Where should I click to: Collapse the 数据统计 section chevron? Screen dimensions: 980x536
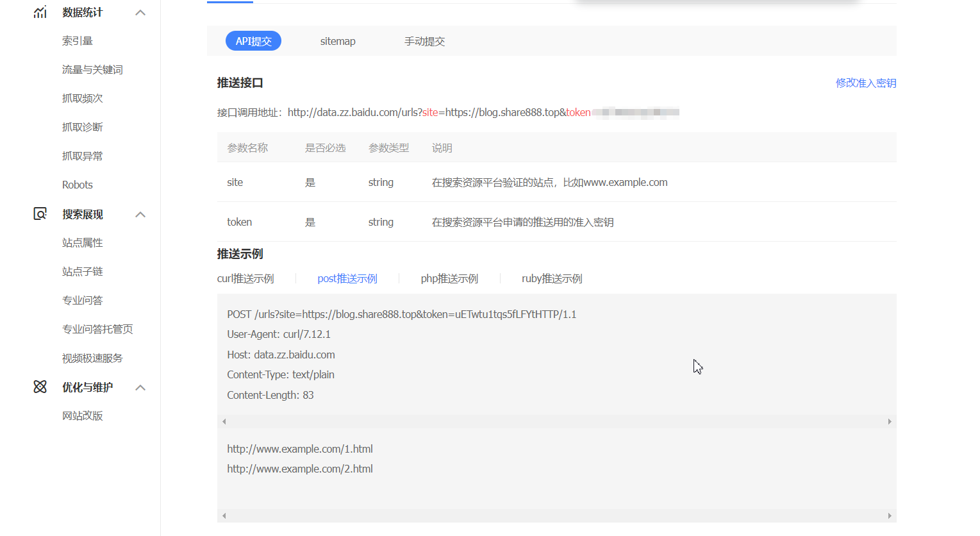pyautogui.click(x=140, y=13)
